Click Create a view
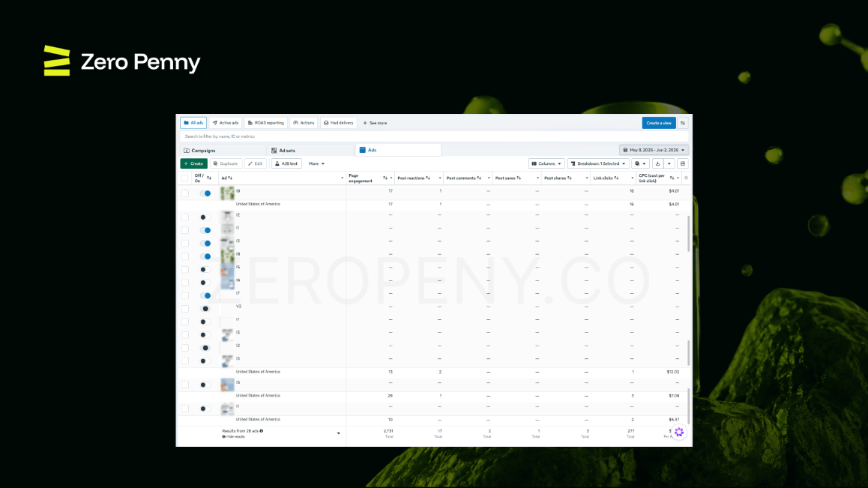 click(659, 123)
